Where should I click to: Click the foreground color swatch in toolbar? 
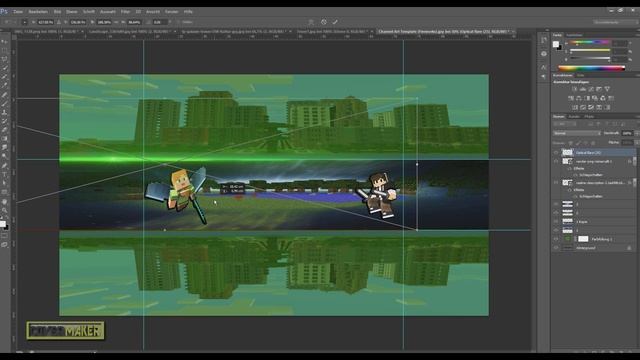pyautogui.click(x=3, y=224)
